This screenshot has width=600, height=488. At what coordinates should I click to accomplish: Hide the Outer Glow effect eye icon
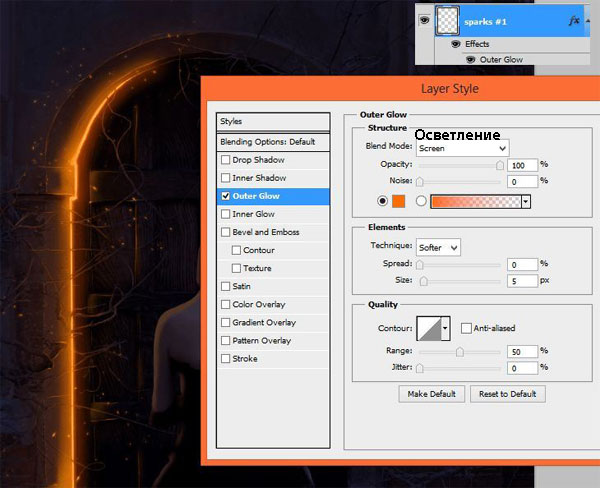click(471, 60)
